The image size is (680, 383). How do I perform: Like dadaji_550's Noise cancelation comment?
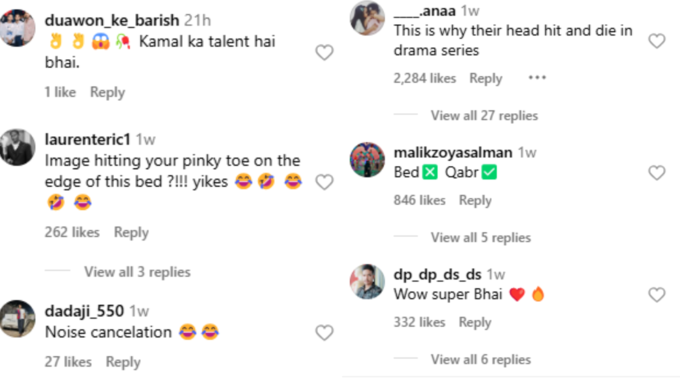(x=324, y=333)
